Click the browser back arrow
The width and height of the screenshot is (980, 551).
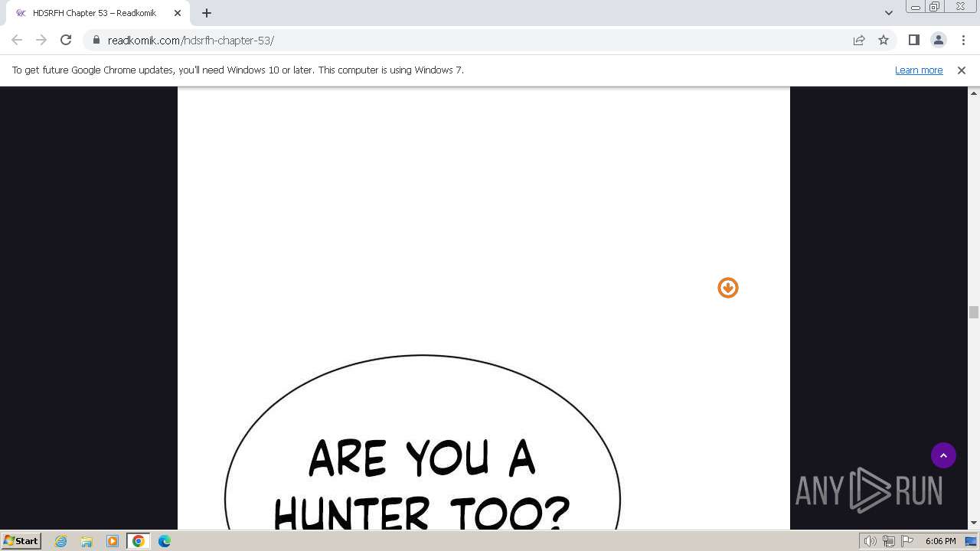click(17, 40)
